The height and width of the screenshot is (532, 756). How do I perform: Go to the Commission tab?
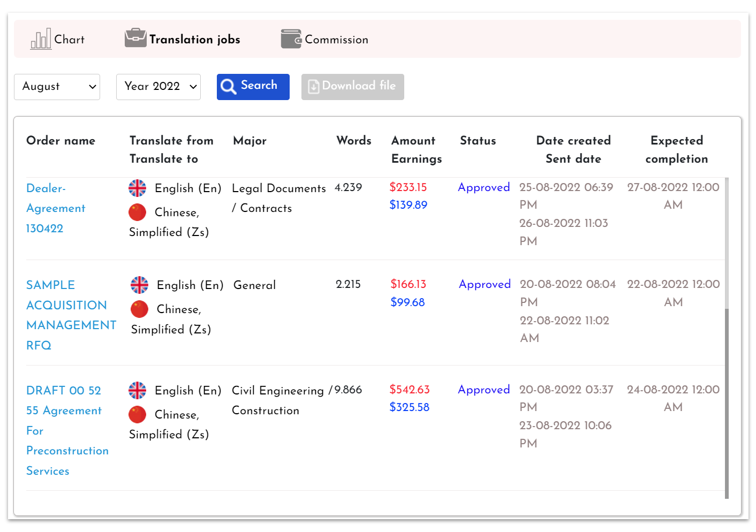pyautogui.click(x=324, y=39)
